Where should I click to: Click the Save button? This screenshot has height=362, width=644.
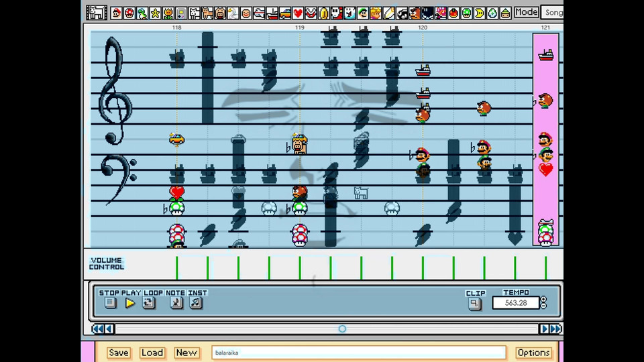[x=118, y=353]
